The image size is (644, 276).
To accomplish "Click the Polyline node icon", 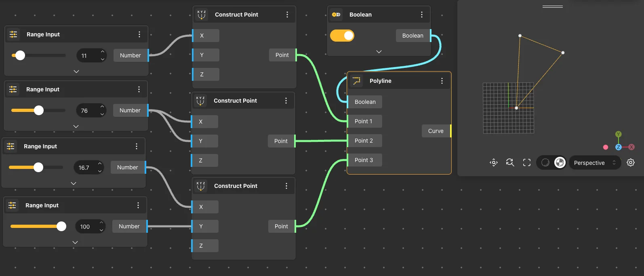I will [x=357, y=81].
